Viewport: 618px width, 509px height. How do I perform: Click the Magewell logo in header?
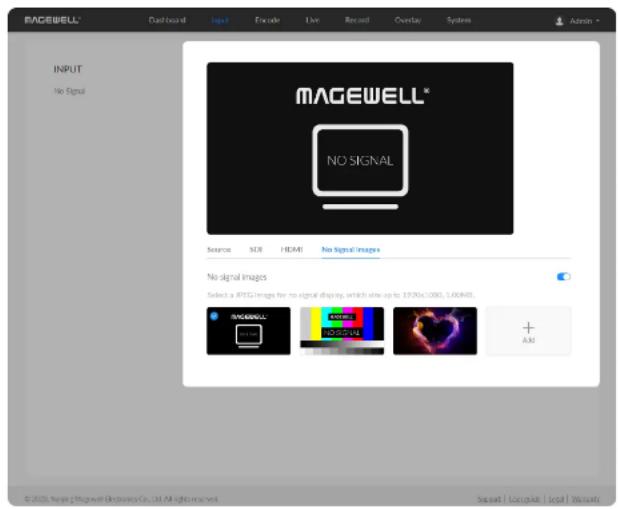(52, 20)
